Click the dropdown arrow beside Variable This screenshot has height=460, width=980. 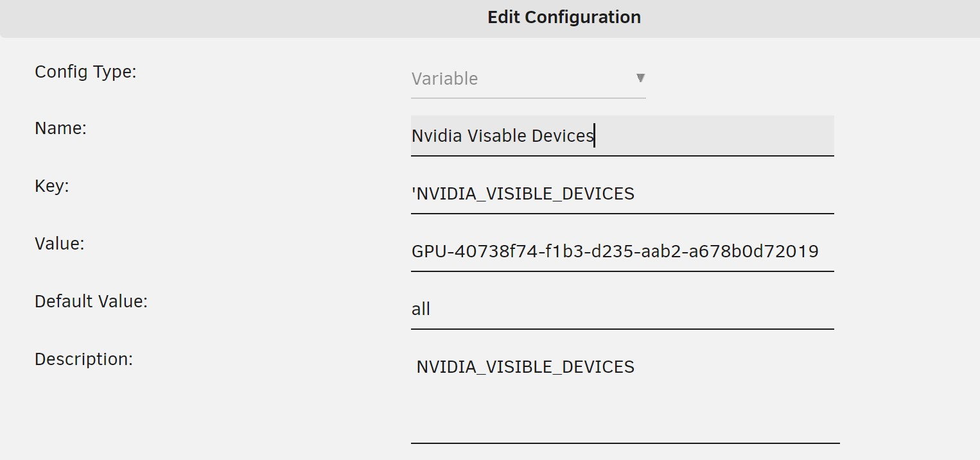[640, 78]
